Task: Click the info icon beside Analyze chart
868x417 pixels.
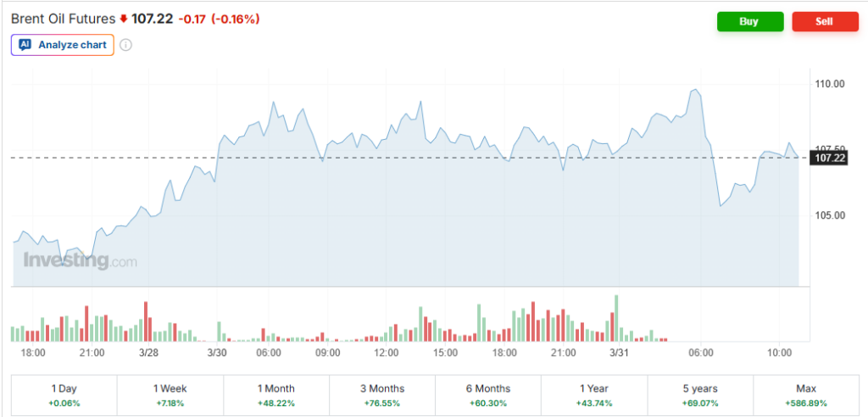Action: [x=125, y=45]
